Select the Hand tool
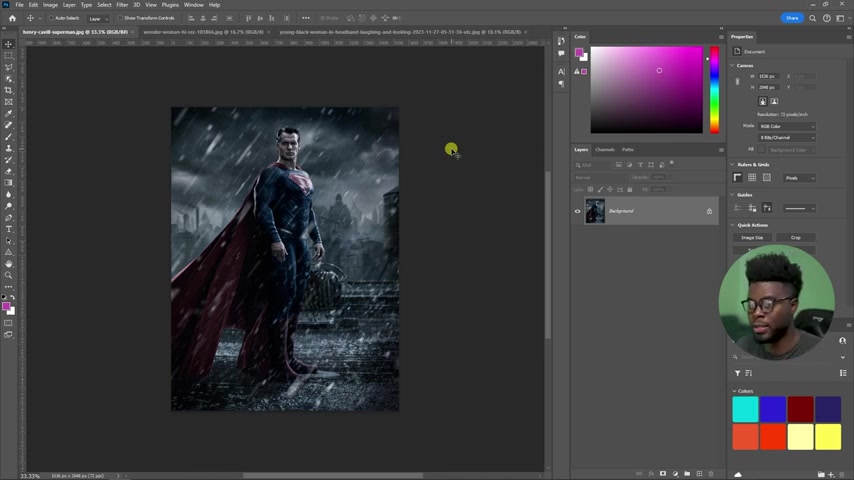854x480 pixels. (8, 264)
